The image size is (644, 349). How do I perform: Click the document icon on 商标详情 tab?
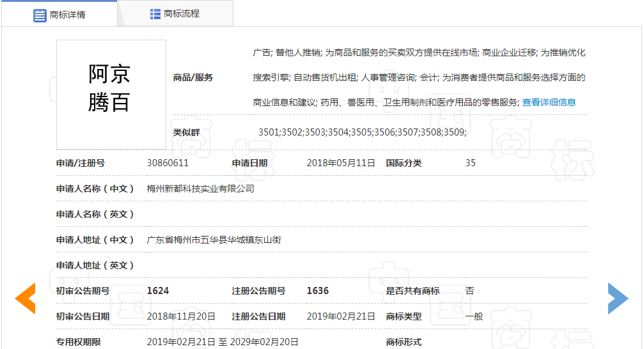tap(40, 15)
